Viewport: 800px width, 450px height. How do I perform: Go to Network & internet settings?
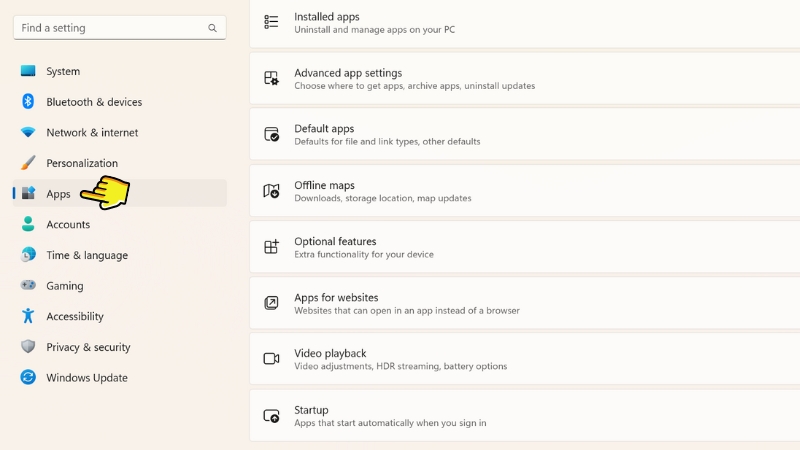pyautogui.click(x=92, y=132)
